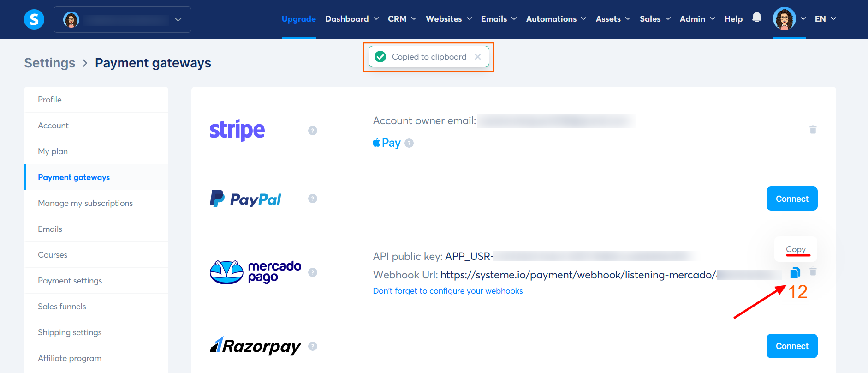Expand the Assets menu
The image size is (868, 373).
click(613, 19)
